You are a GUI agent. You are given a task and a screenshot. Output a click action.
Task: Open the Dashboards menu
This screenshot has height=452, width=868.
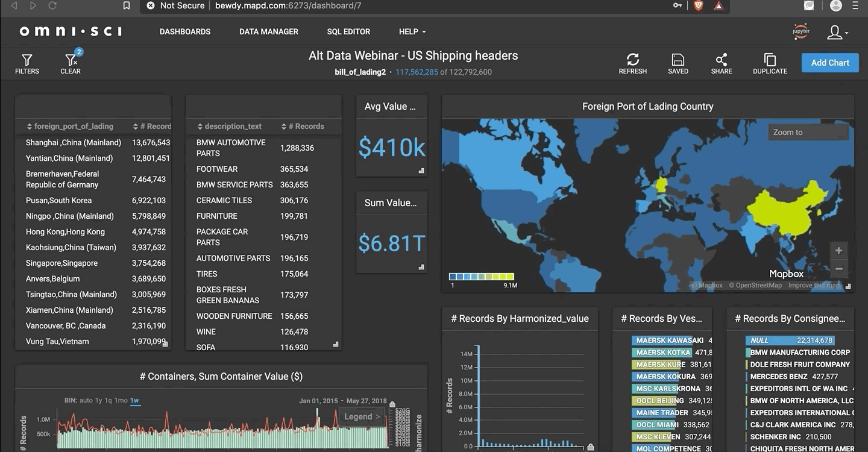(185, 32)
